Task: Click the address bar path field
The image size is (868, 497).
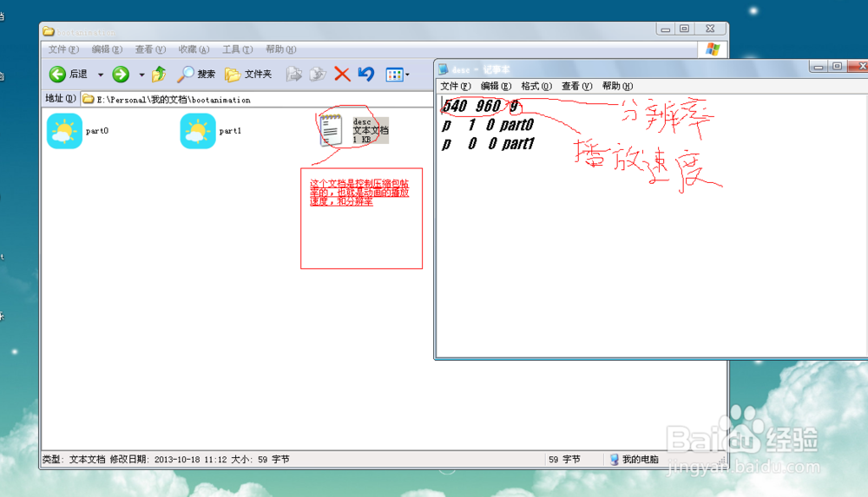Action: (258, 100)
